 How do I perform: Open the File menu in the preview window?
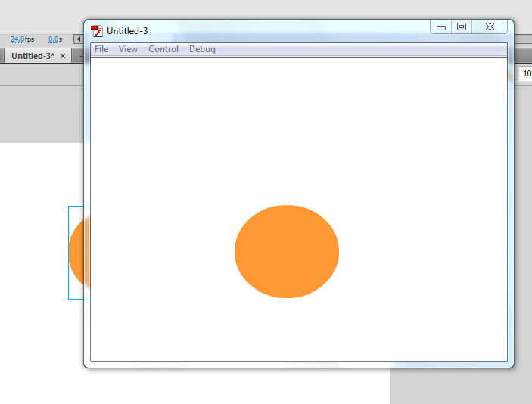[101, 49]
